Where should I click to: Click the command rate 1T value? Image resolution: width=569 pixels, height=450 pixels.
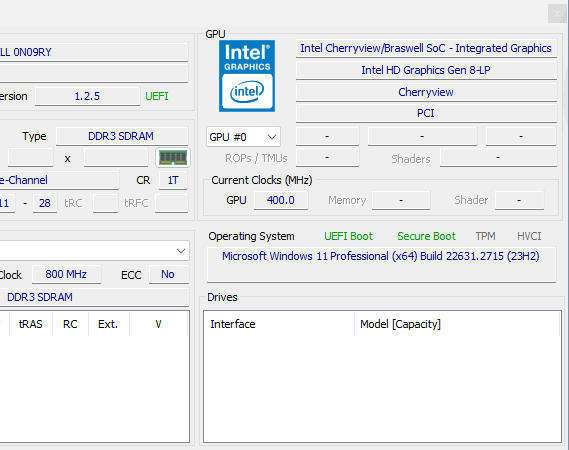click(173, 180)
